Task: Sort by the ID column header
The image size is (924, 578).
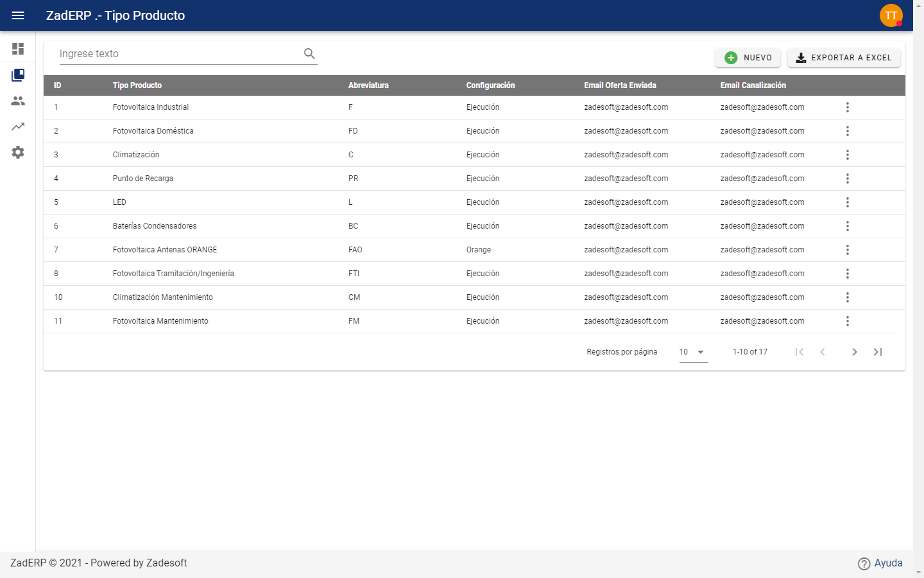Action: pyautogui.click(x=58, y=85)
